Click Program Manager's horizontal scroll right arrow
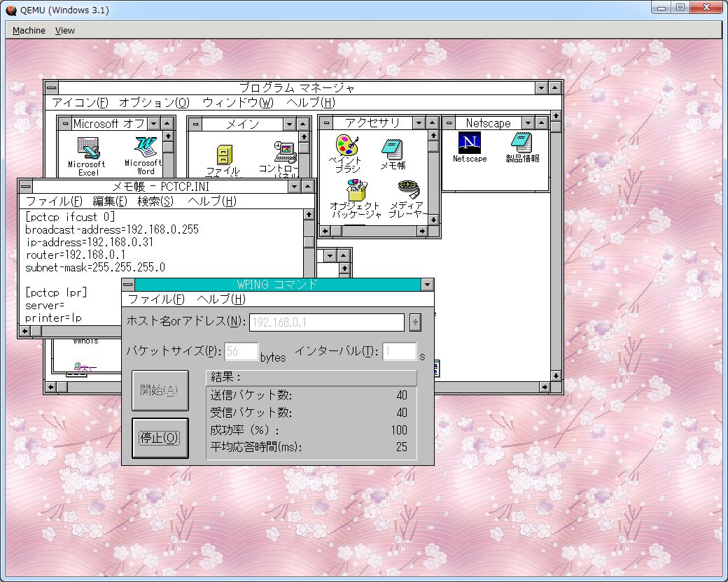 545,387
